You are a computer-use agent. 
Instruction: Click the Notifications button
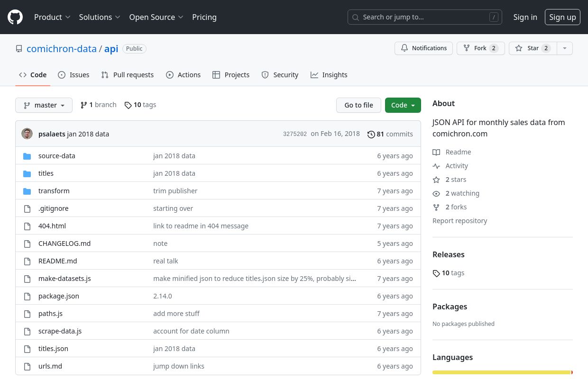click(x=423, y=48)
